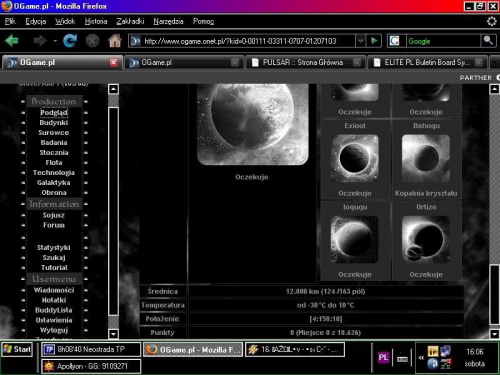
Task: Select the Exiool planet thumbnail
Action: 355,158
